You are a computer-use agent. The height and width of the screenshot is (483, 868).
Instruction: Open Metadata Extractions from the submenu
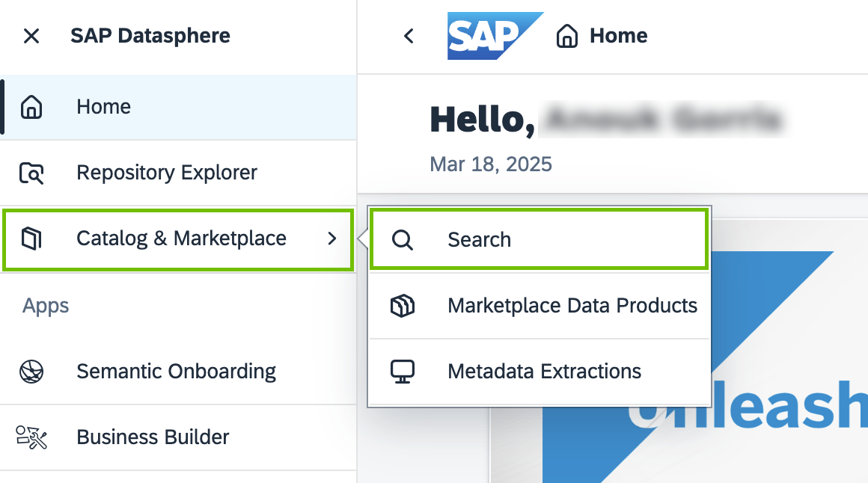[544, 372]
